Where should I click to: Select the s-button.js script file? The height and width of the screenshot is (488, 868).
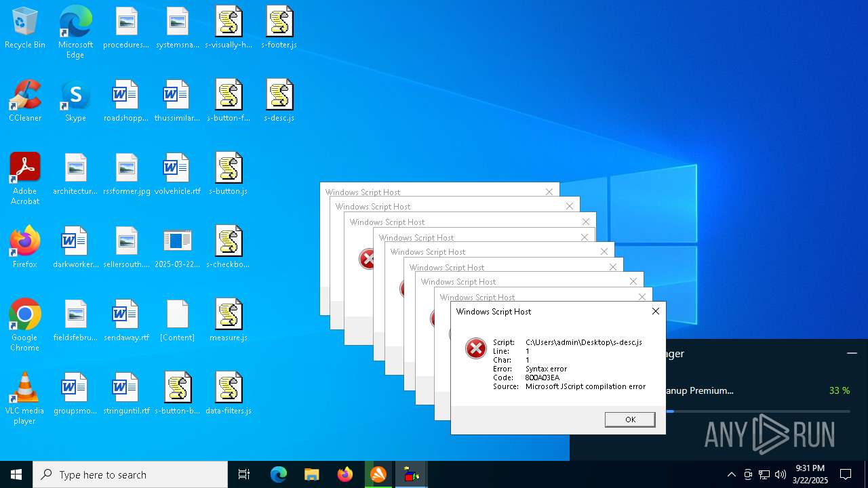pos(229,174)
